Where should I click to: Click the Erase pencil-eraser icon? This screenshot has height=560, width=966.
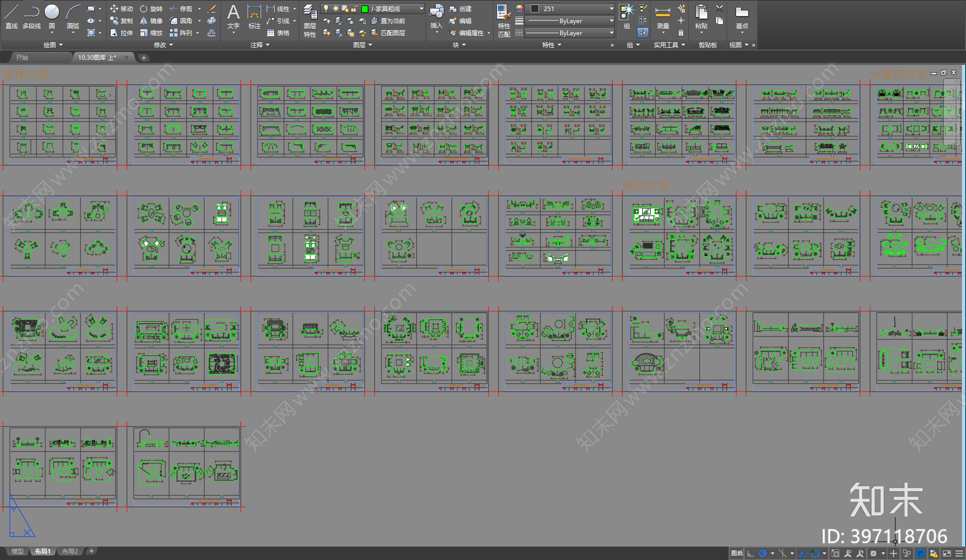click(211, 9)
